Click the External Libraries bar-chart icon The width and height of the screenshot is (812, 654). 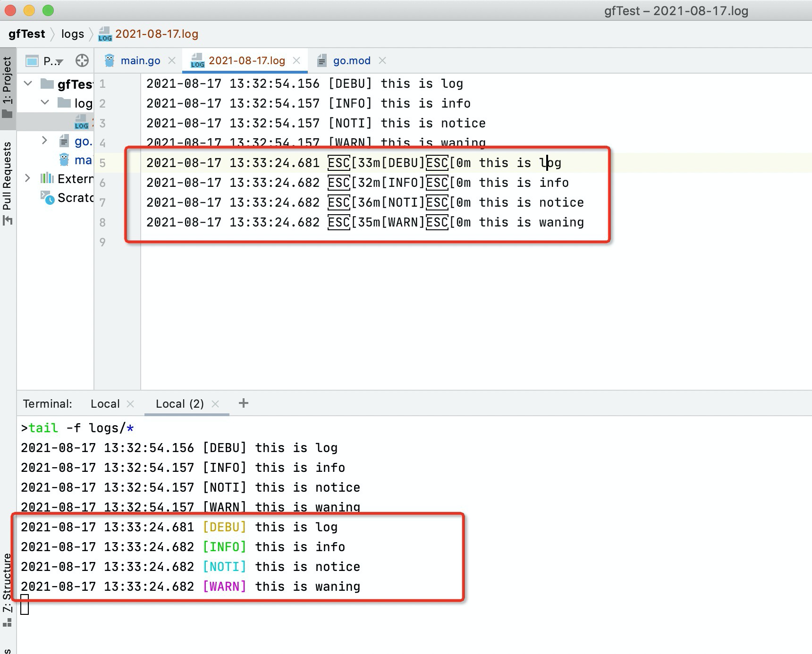click(47, 178)
